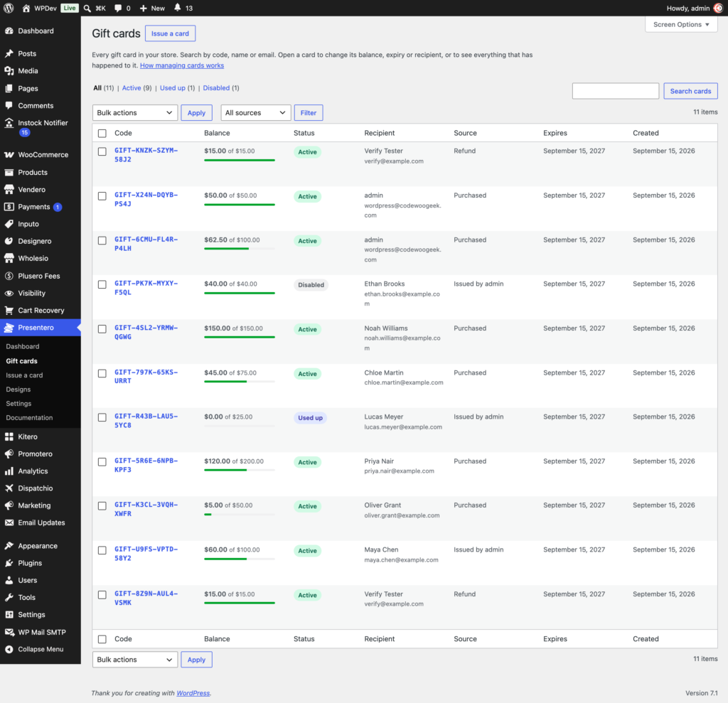
Task: Open Dashboard via its sidebar gauge icon
Action: click(x=9, y=31)
